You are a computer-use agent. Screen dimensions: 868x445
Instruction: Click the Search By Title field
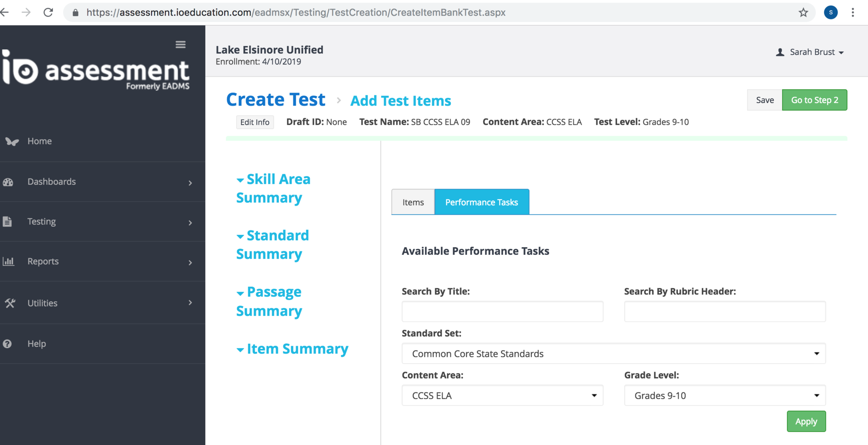tap(502, 311)
